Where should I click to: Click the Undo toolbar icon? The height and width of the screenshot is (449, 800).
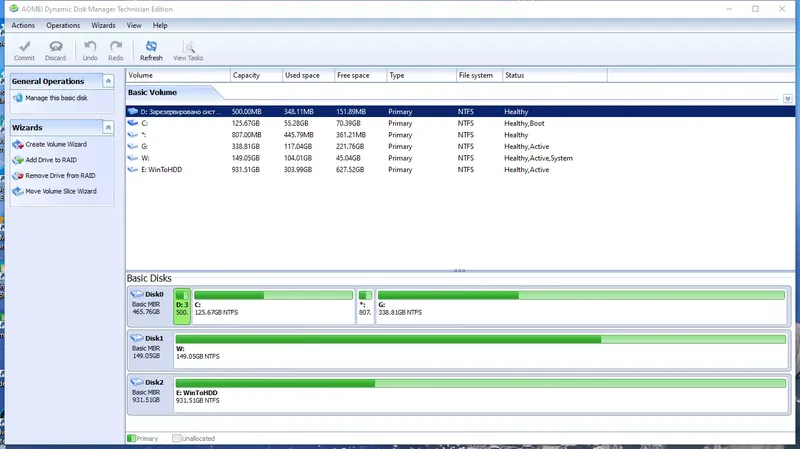coord(90,46)
